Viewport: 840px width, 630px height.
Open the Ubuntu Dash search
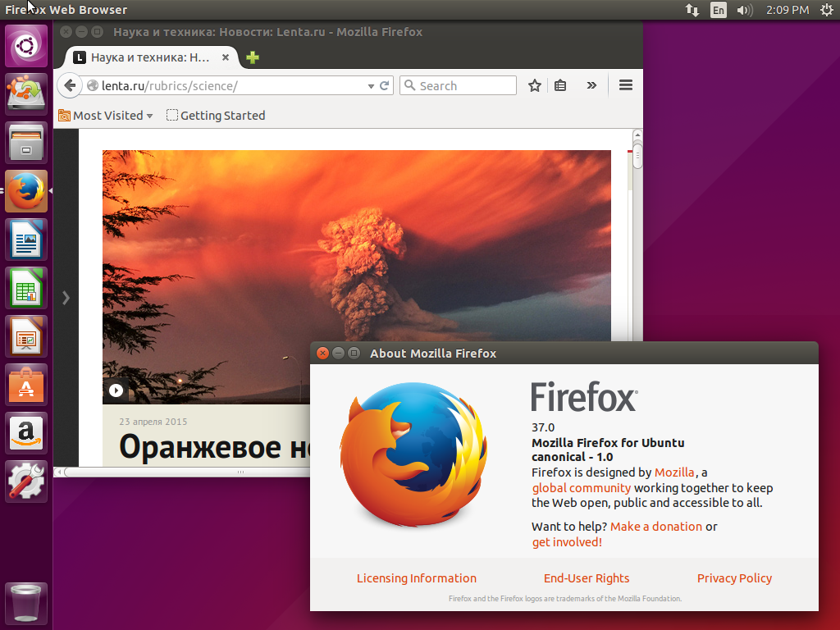(26, 46)
